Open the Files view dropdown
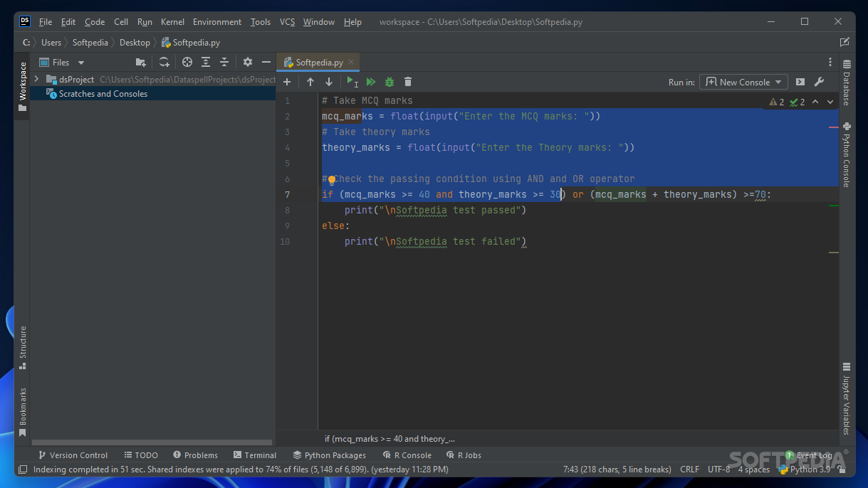This screenshot has width=868, height=488. [62, 63]
